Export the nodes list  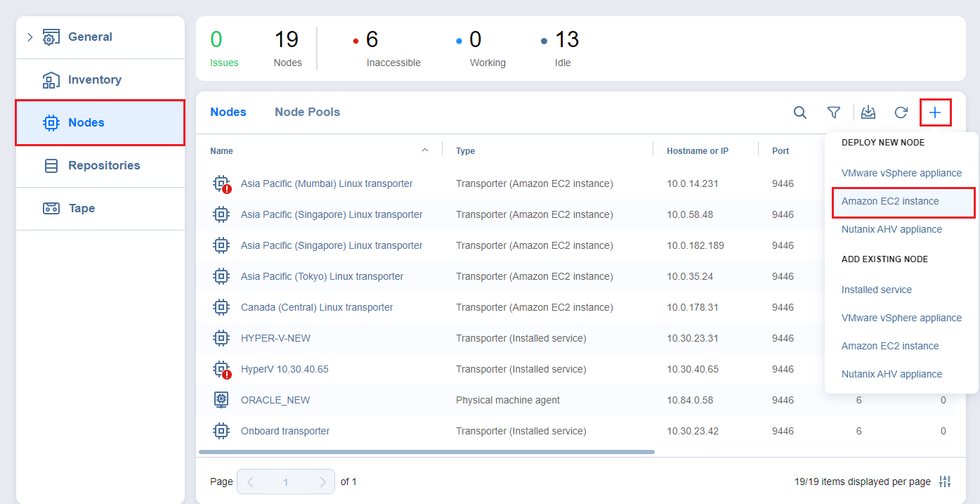868,112
